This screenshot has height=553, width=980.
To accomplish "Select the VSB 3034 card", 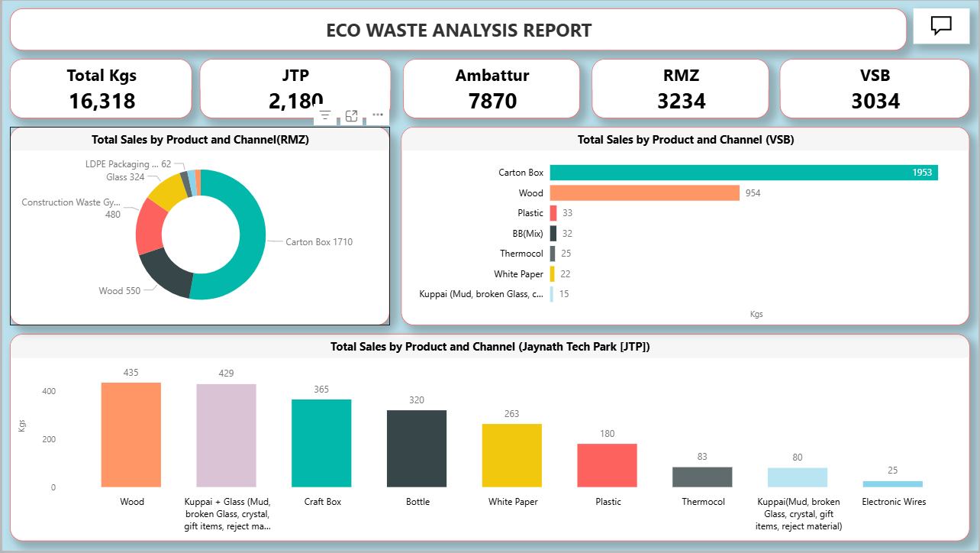I will [875, 89].
